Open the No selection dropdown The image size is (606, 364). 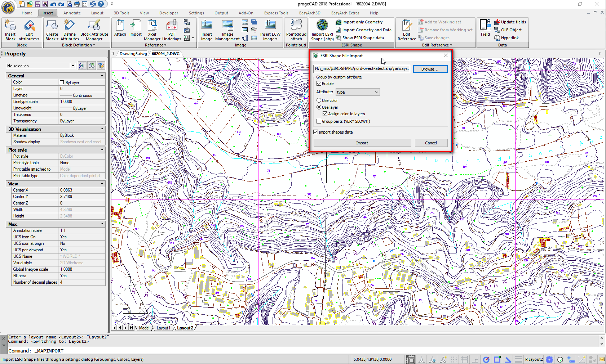[x=73, y=66]
